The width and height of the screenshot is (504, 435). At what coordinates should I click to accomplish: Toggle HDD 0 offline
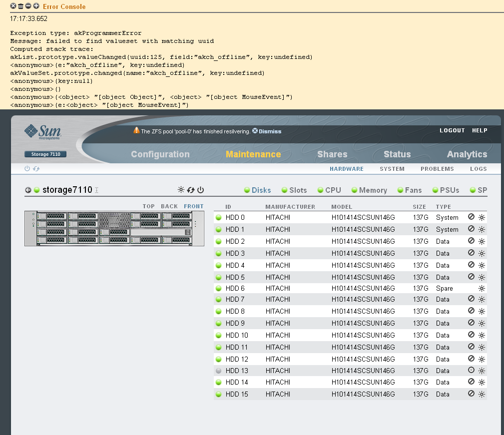471,217
